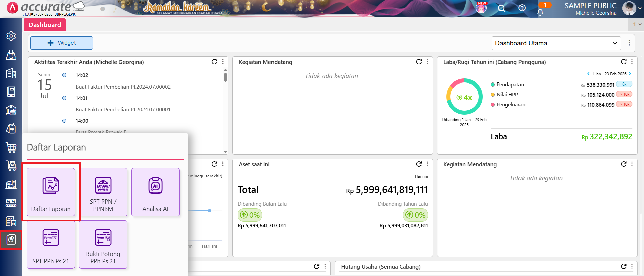
Task: Refresh the Aset saat ini widget
Action: [419, 164]
